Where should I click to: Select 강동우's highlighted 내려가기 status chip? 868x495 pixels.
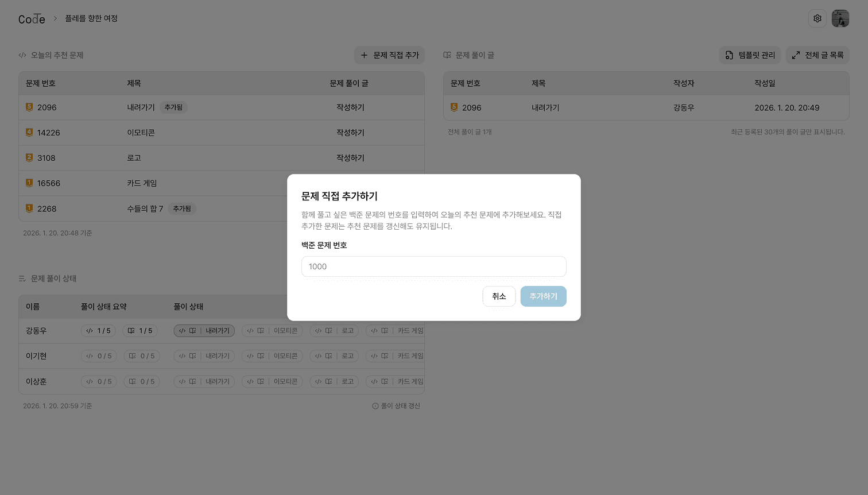tap(204, 331)
